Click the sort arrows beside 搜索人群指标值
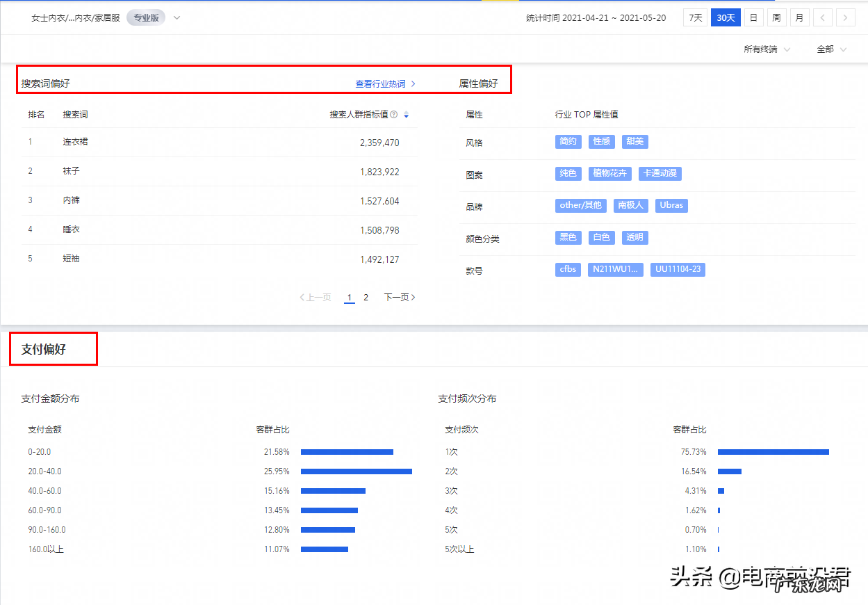 click(406, 115)
